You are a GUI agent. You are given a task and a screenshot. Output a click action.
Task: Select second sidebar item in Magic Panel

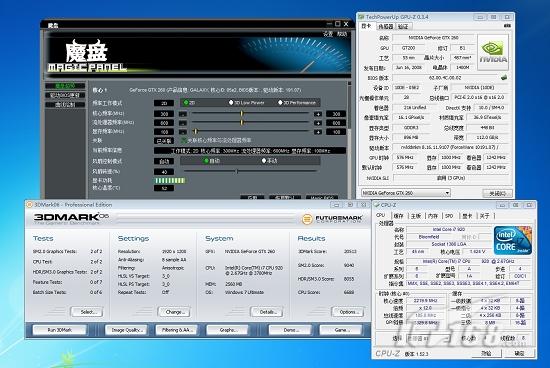point(65,95)
